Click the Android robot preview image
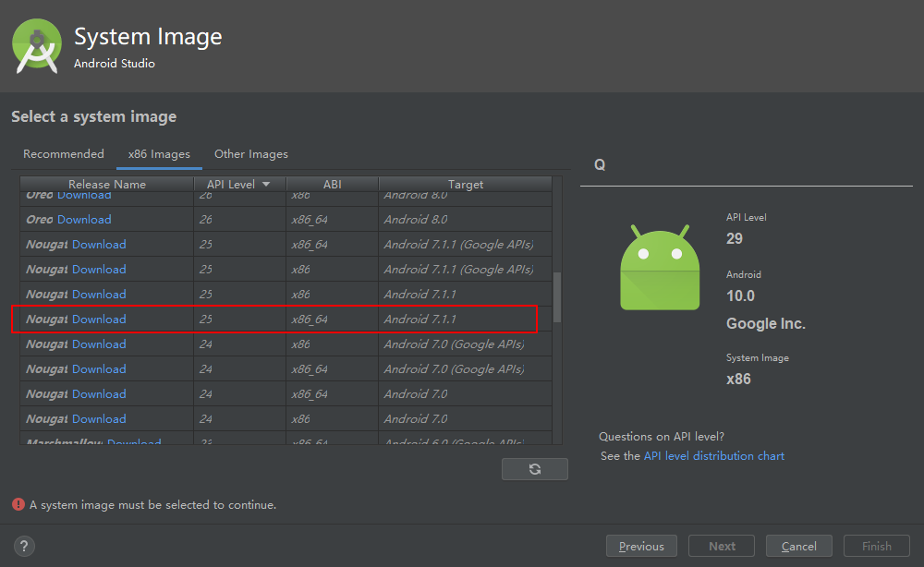This screenshot has width=924, height=567. click(659, 268)
